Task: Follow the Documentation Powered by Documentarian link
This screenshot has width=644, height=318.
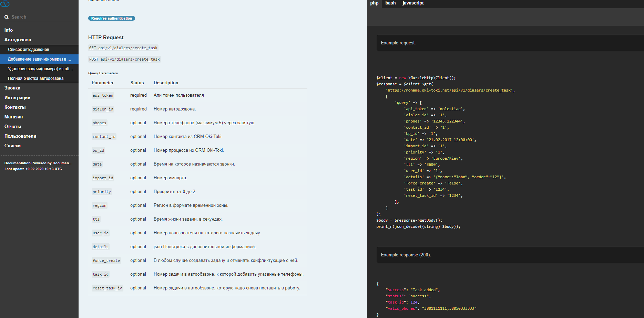Action: 38,163
